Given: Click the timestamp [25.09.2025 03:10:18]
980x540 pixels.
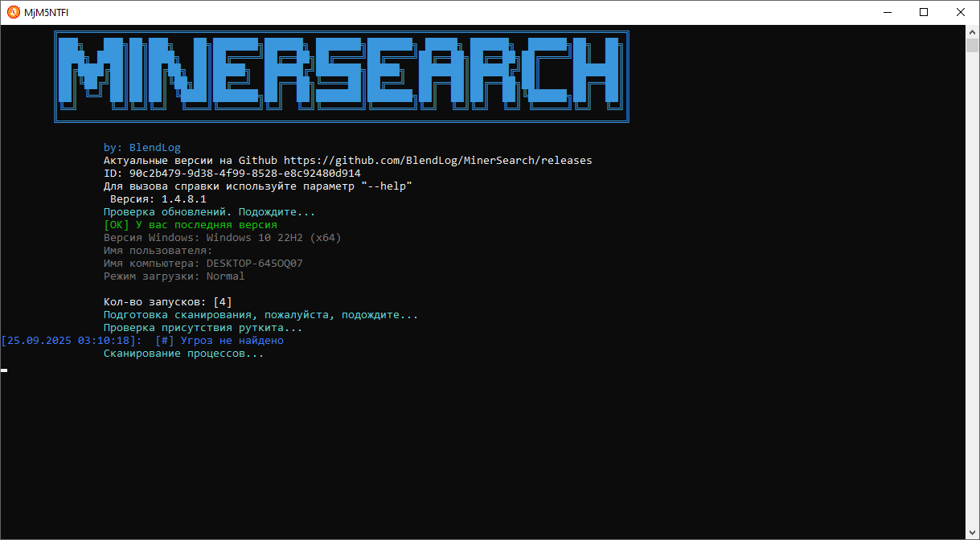Looking at the screenshot, I should (x=72, y=341).
